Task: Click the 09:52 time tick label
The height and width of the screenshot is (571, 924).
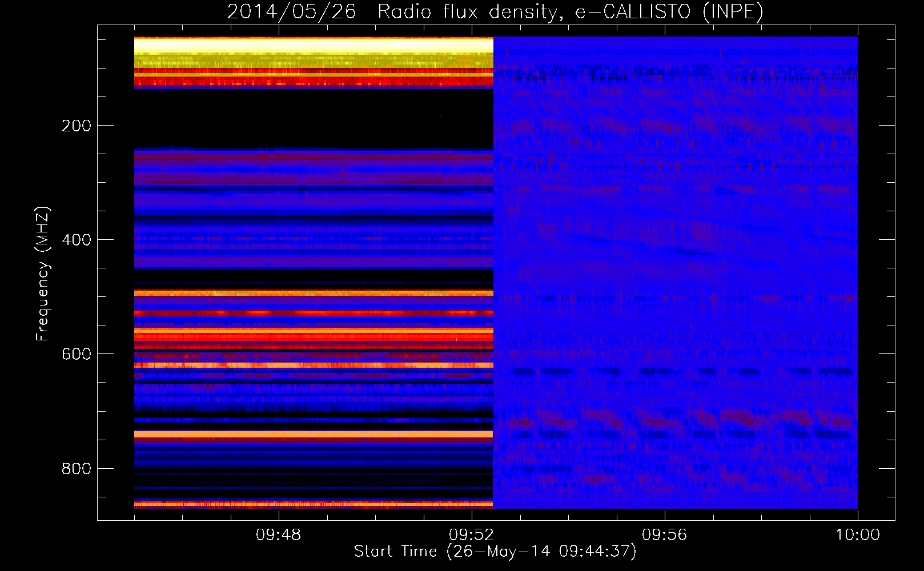Action: coord(471,535)
